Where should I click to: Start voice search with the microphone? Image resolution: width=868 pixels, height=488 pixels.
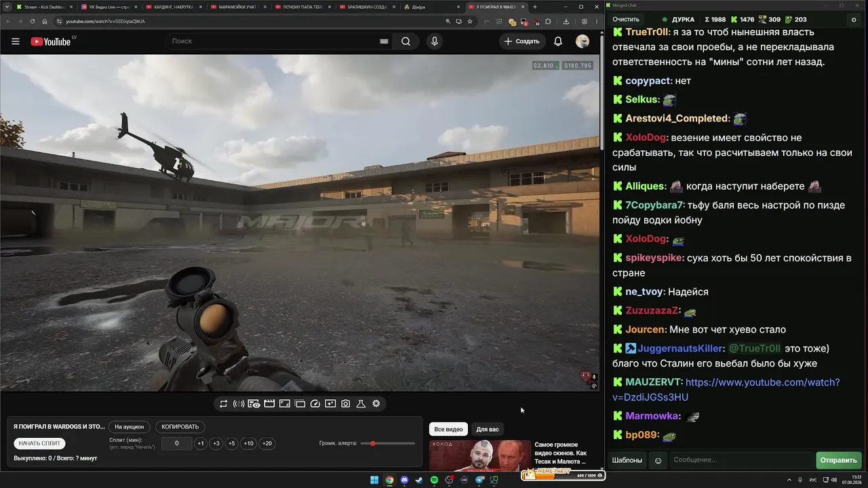point(435,41)
